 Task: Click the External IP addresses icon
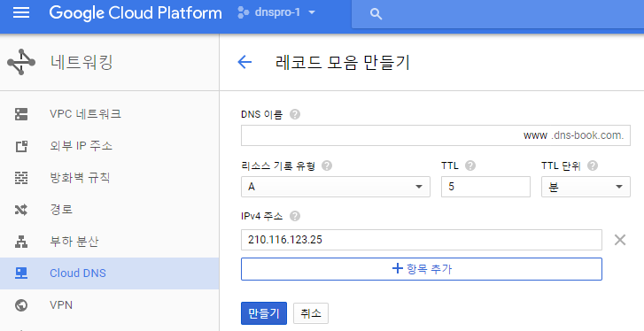click(x=21, y=146)
